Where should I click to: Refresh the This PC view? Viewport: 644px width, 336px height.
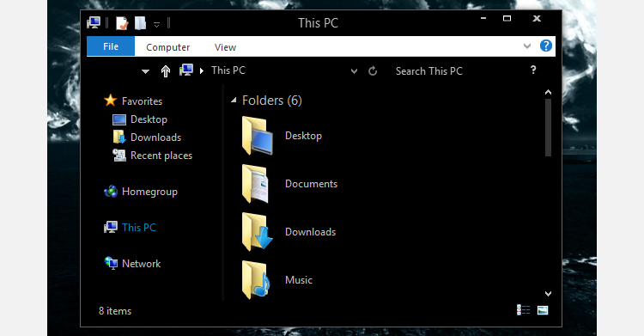click(373, 71)
